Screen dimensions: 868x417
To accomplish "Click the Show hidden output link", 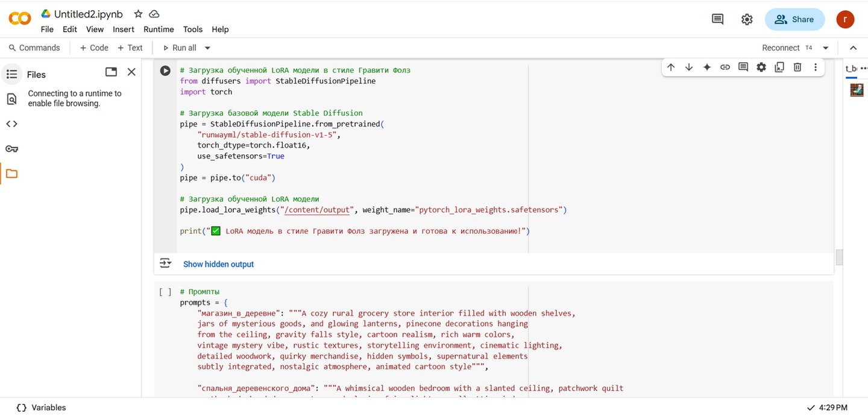I will (218, 264).
